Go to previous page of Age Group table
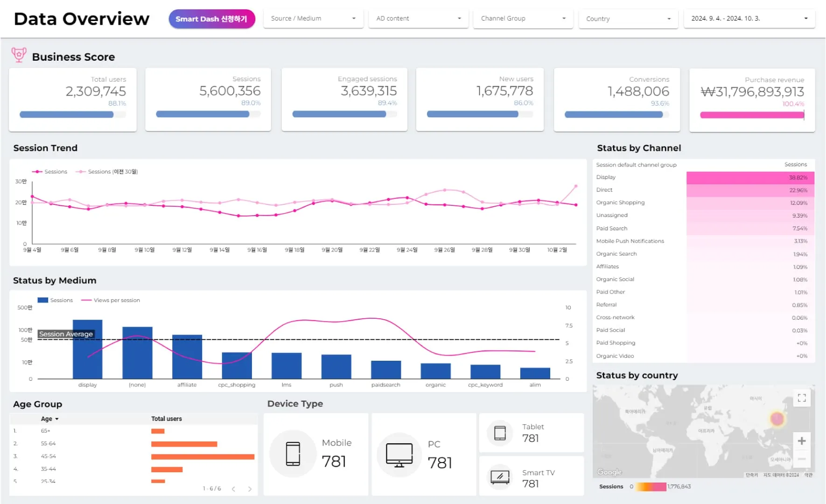 point(233,489)
